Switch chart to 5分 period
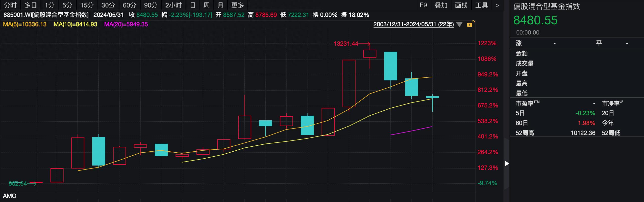 (67, 5)
